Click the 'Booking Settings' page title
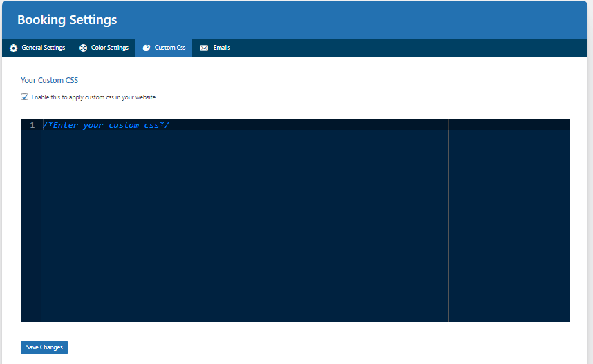The height and width of the screenshot is (364, 593). [x=67, y=19]
